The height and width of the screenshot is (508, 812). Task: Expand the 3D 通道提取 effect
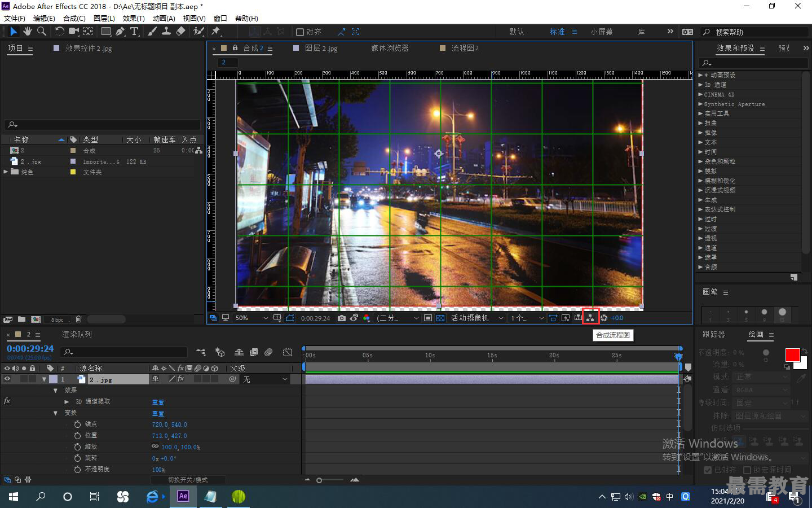point(67,401)
